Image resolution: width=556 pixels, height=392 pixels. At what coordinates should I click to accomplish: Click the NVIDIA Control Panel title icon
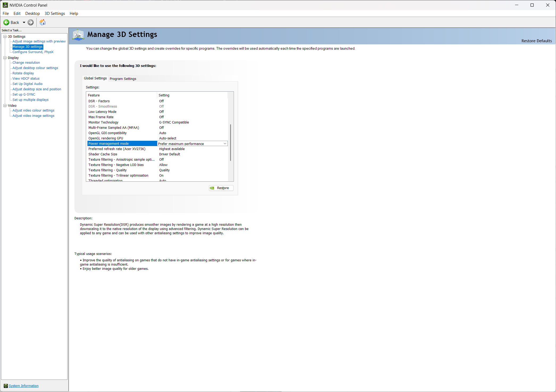5,5
